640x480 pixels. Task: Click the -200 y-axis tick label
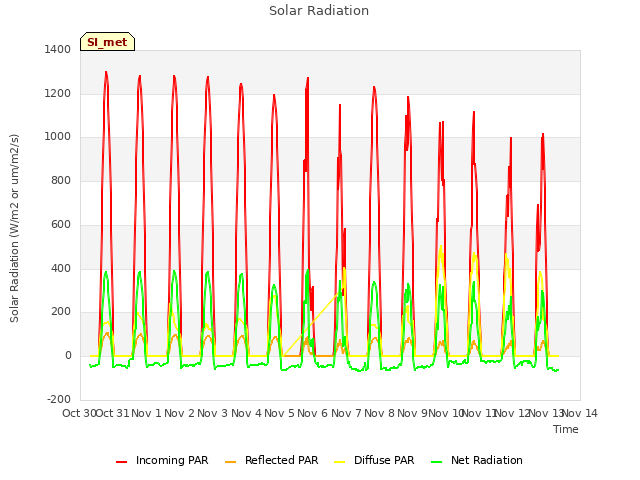click(59, 399)
